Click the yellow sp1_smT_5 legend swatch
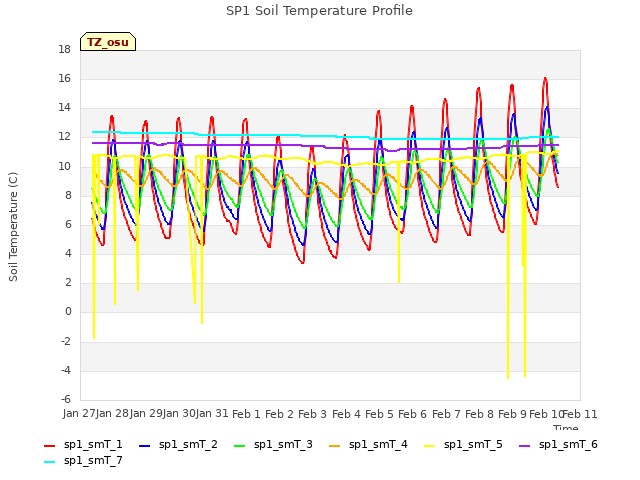Screen dimensions: 640x480 coord(430,446)
